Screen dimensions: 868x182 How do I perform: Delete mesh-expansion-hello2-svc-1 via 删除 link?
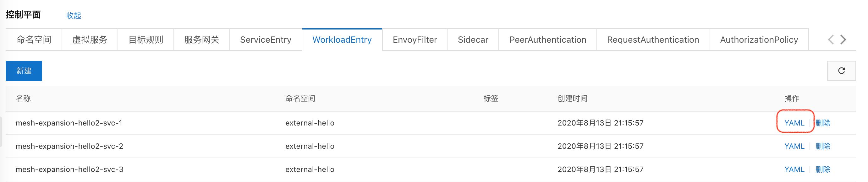pos(822,123)
